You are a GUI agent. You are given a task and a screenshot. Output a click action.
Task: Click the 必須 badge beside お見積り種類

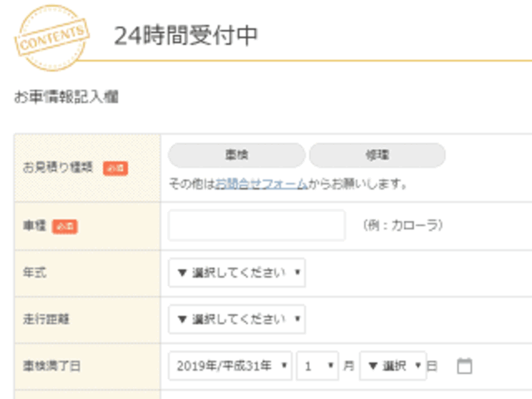pyautogui.click(x=116, y=168)
